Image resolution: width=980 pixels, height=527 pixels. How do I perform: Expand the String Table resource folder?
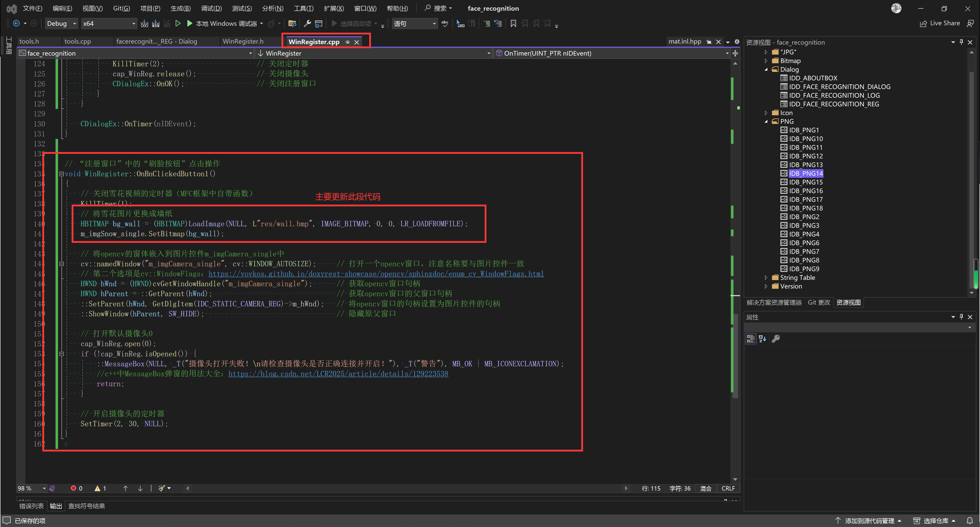766,278
